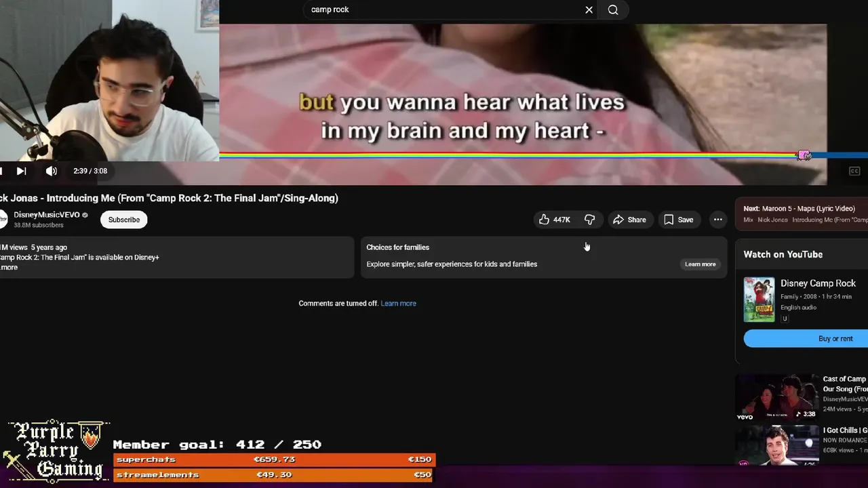The width and height of the screenshot is (868, 488).
Task: Click the 'Watch on YouTube' heading
Action: 783,254
